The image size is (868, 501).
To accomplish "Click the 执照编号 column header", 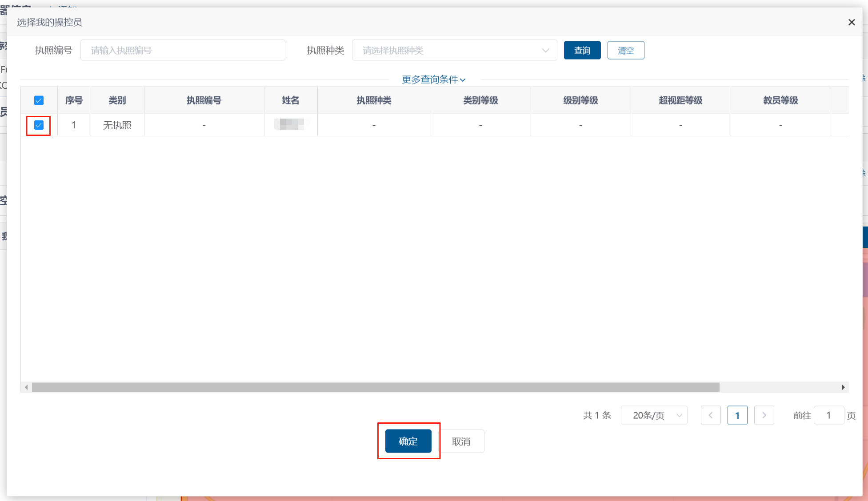I will [204, 100].
